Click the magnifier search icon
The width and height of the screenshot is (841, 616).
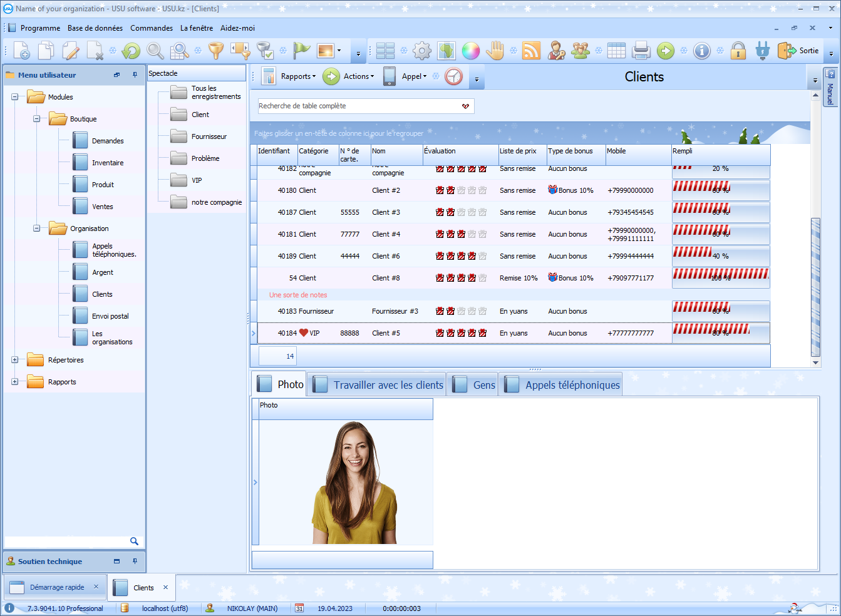[x=155, y=51]
